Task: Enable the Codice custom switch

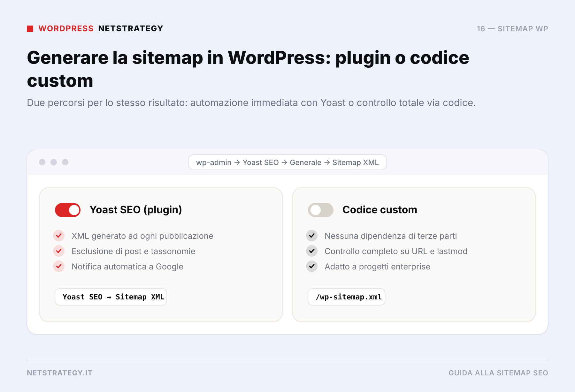Action: (320, 210)
